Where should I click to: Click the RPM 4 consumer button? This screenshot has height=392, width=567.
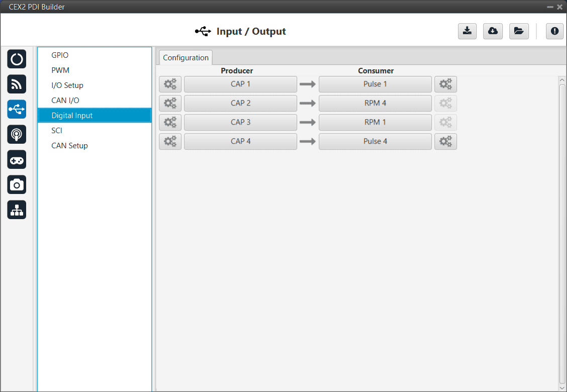point(375,104)
